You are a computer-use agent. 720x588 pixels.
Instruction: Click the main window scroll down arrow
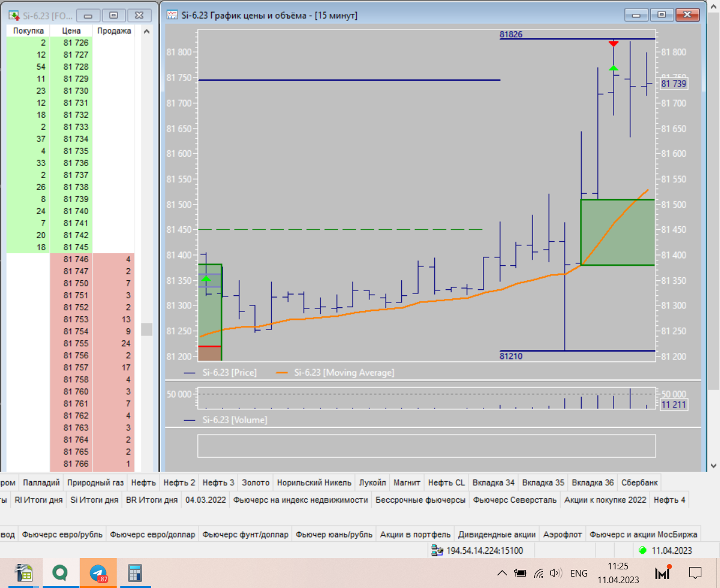point(713,465)
